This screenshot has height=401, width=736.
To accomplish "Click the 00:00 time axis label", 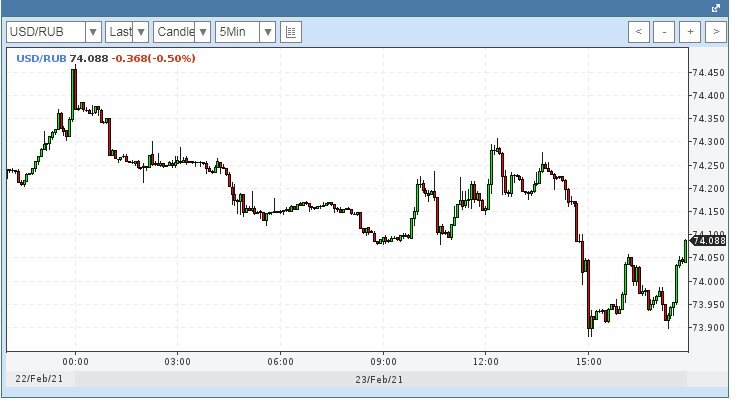I will pyautogui.click(x=76, y=362).
